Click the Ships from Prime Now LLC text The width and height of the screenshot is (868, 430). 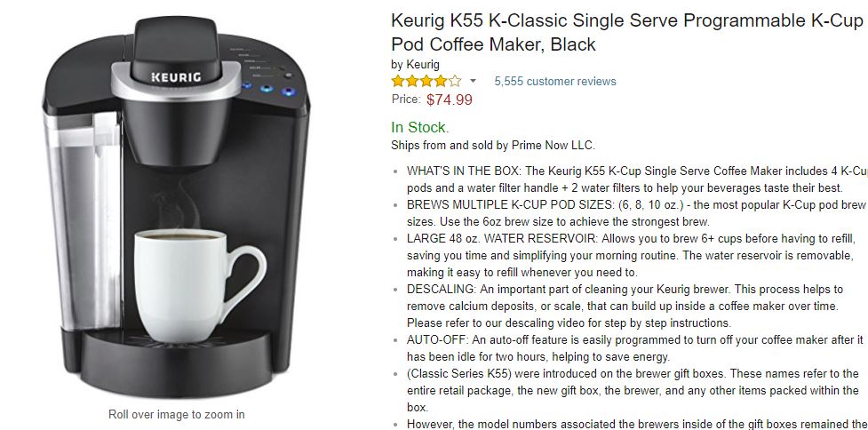493,146
